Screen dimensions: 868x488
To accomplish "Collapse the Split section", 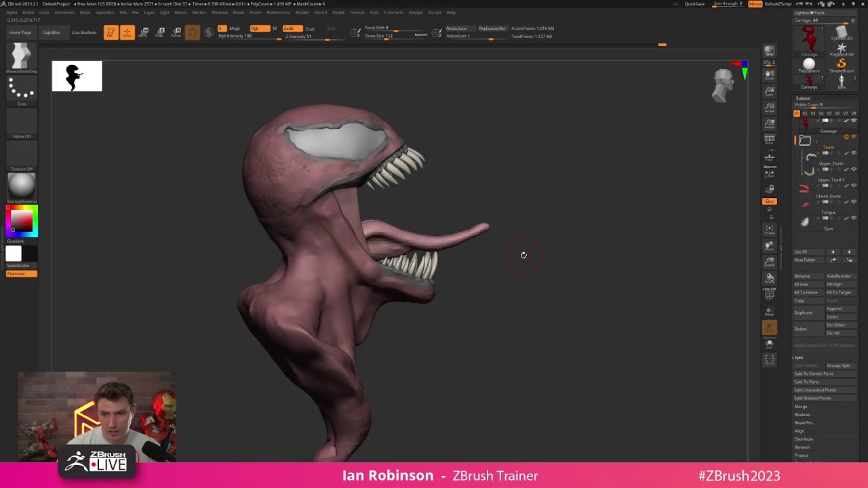I will click(x=798, y=357).
